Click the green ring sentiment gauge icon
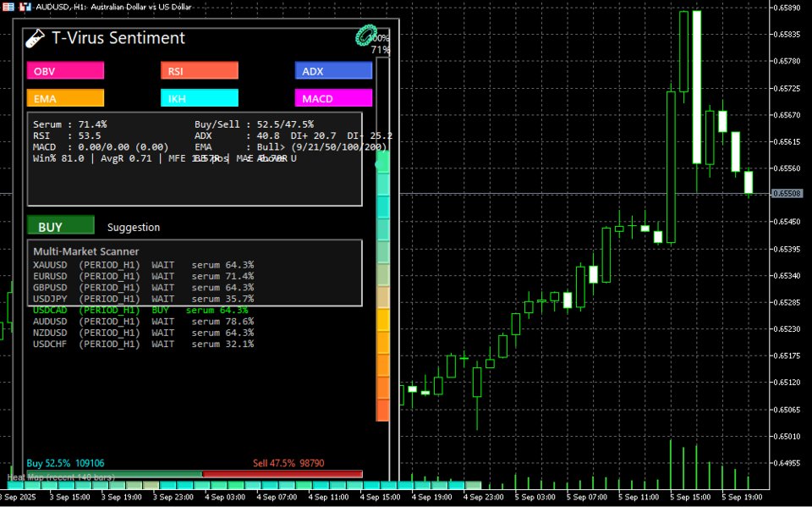This screenshot has width=812, height=507. [x=365, y=36]
